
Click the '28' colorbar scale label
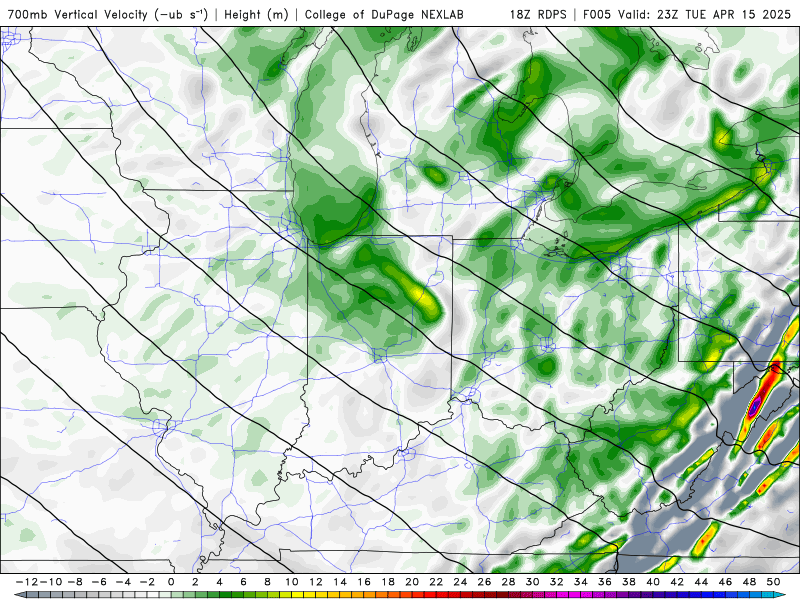508,582
